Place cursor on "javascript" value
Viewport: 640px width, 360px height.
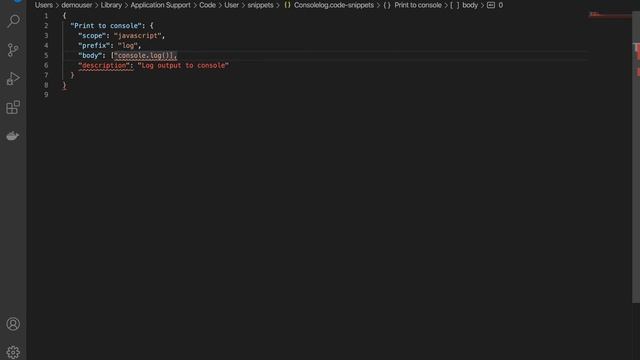[x=138, y=36]
